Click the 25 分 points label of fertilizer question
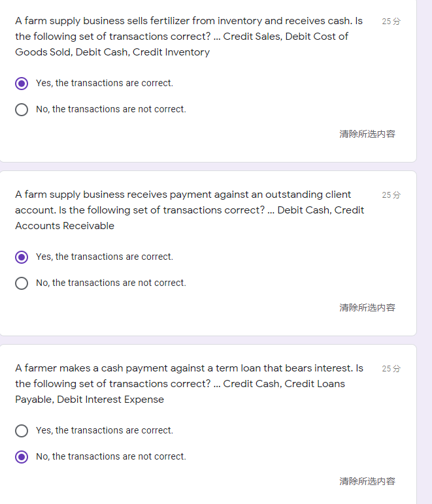 pyautogui.click(x=391, y=22)
